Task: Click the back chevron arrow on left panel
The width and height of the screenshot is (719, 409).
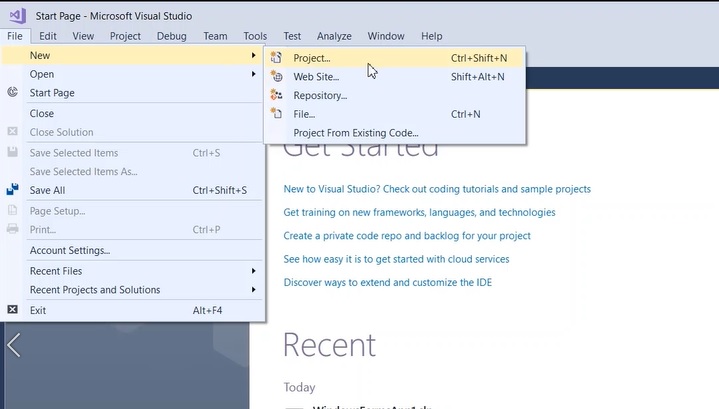Action: (14, 345)
